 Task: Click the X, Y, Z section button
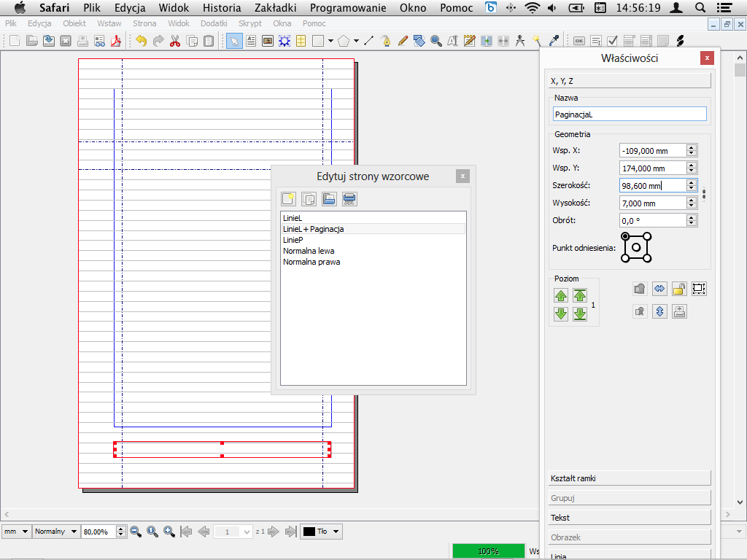628,81
